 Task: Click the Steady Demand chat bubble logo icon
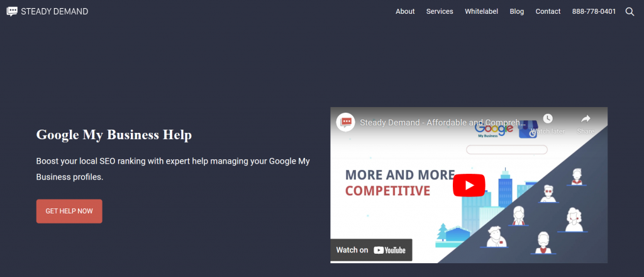pyautogui.click(x=12, y=11)
